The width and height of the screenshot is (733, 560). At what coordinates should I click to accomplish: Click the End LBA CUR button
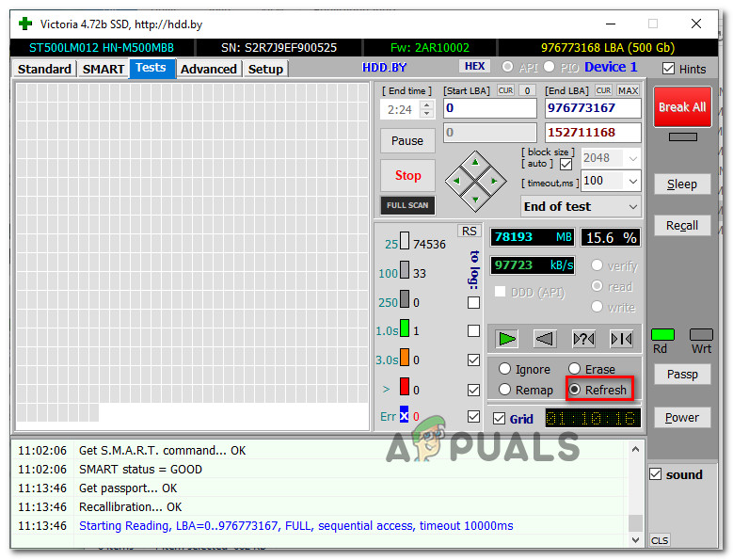(603, 90)
